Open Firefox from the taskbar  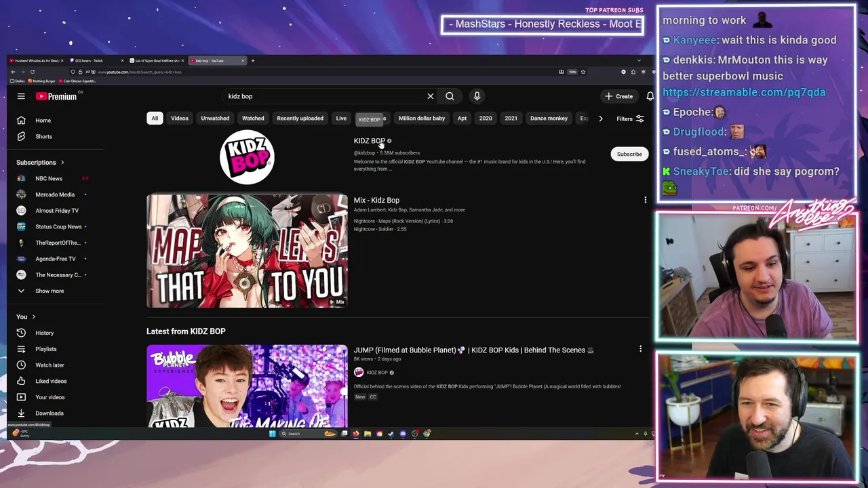(x=355, y=434)
